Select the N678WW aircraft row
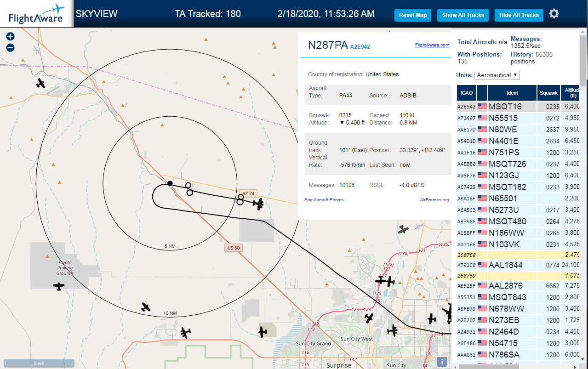Screen dimensions: 588x369 point(518,309)
